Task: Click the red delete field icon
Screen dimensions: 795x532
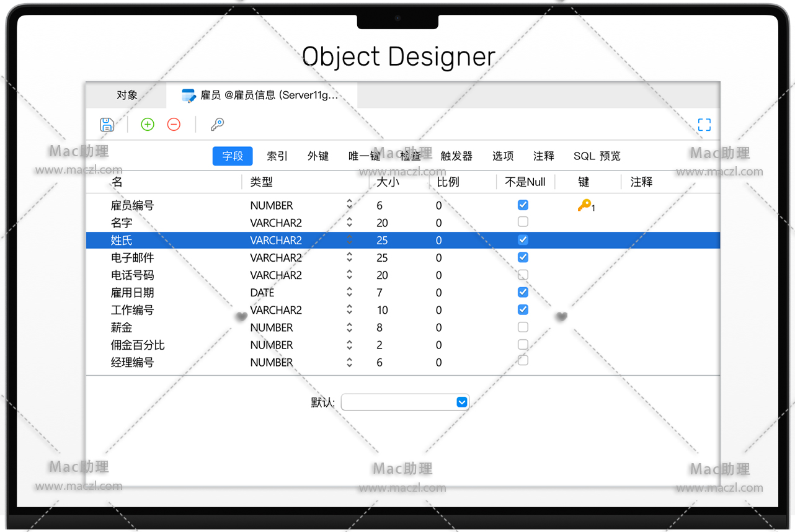Action: 174,125
